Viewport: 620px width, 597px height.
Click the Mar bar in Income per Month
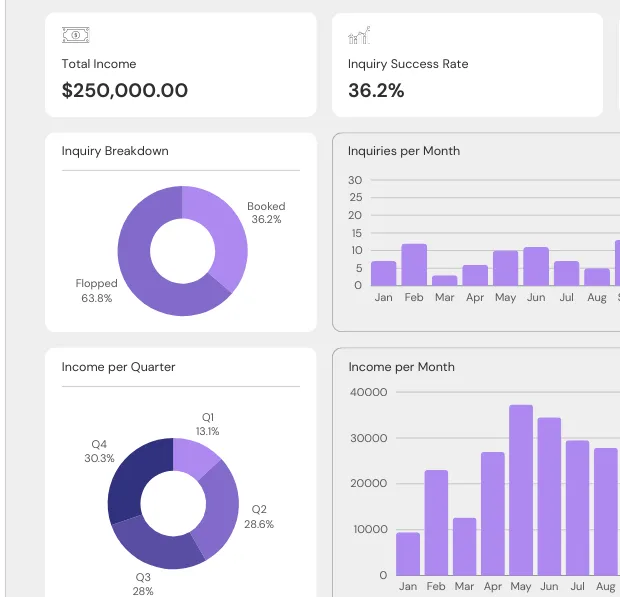pos(464,546)
